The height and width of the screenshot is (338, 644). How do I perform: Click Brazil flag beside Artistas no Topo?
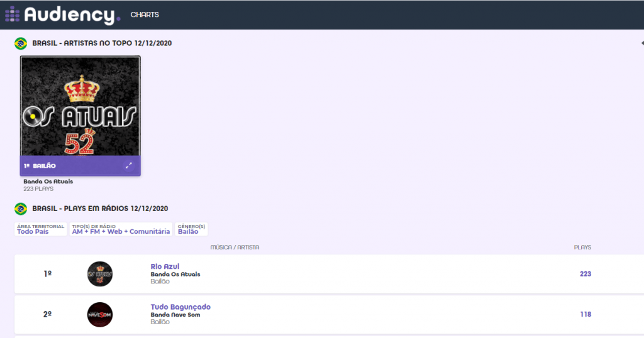(x=21, y=43)
